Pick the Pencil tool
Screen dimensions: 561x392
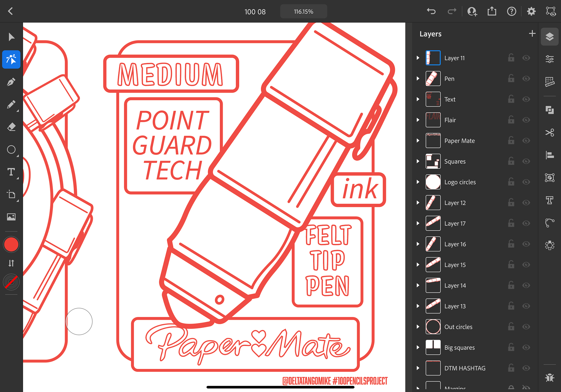tap(11, 104)
